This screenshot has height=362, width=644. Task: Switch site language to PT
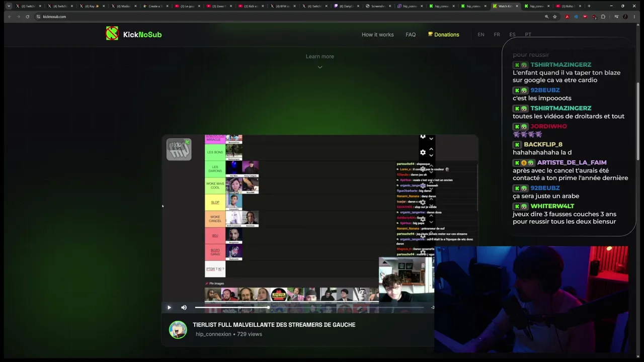[528, 35]
